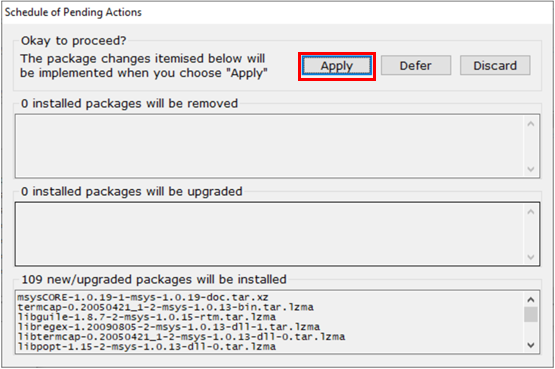Click scrollbar thumb in install packages list
The image size is (555, 369).
click(531, 315)
